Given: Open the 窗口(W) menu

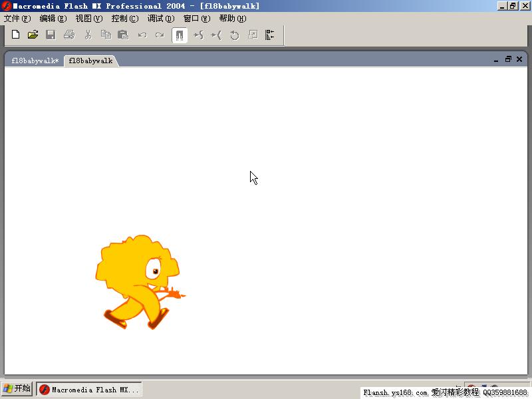Looking at the screenshot, I should (197, 19).
